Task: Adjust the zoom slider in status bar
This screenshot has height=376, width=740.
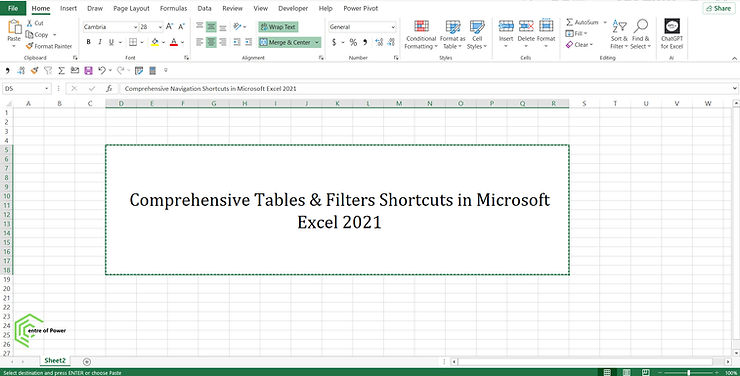Action: (x=689, y=373)
